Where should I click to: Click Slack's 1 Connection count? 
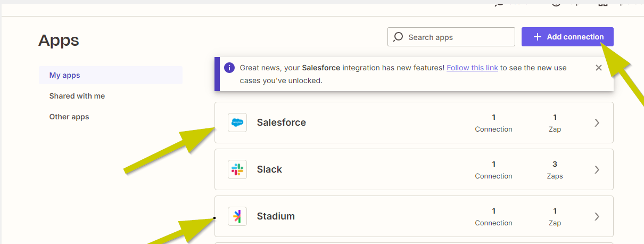point(494,170)
